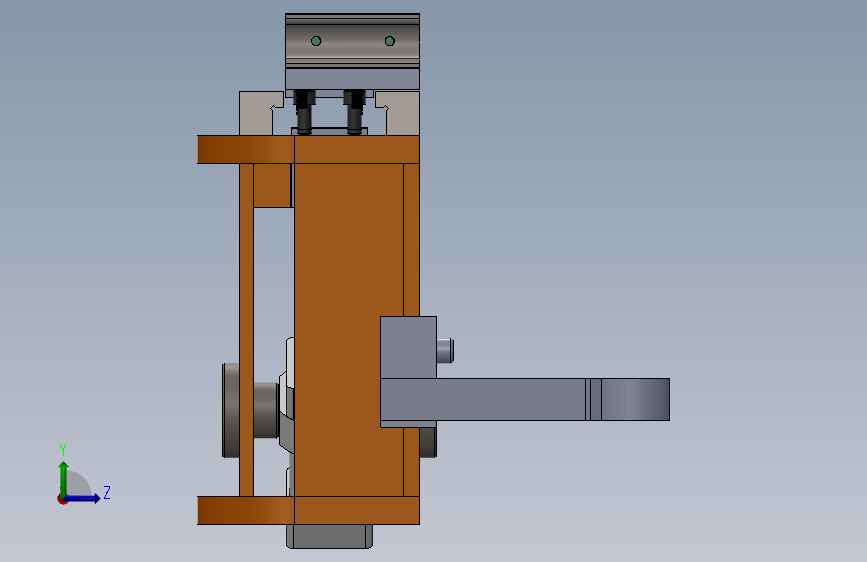867x562 pixels.
Task: Select the right black screw under the slider block
Action: coord(354,112)
